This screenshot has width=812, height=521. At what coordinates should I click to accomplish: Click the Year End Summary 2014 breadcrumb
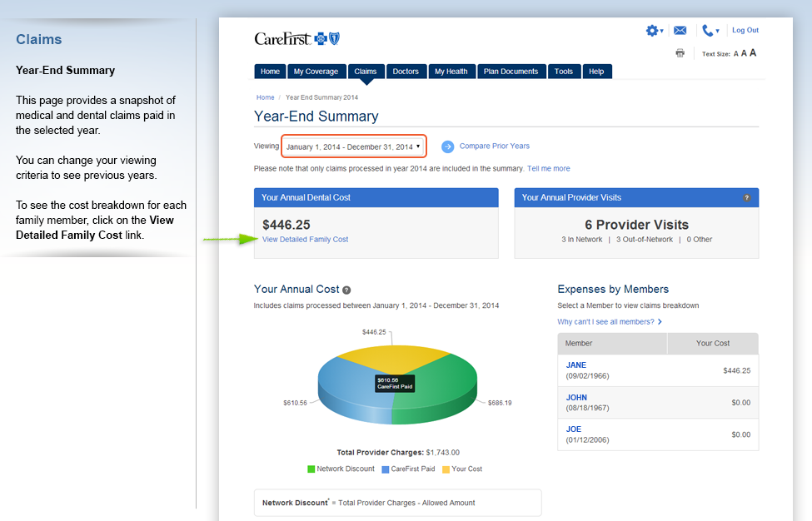[x=321, y=97]
